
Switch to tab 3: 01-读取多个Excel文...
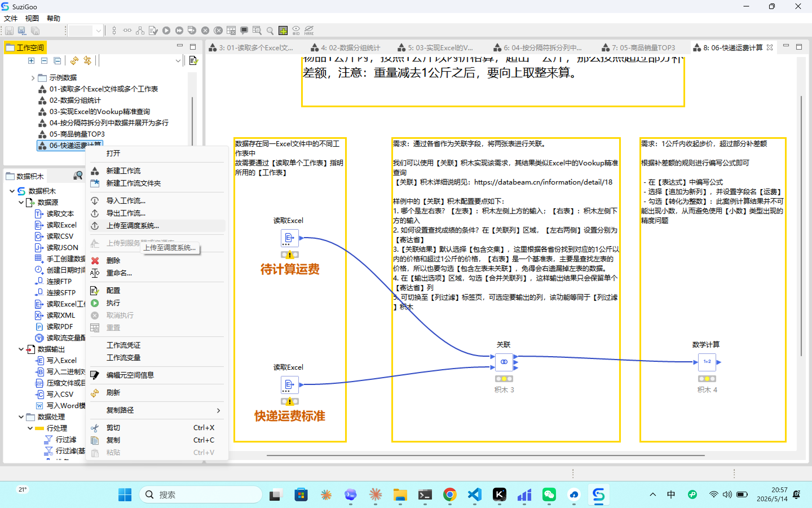(x=251, y=48)
